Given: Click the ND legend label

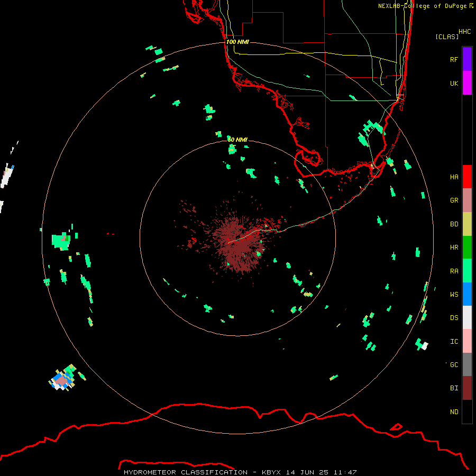Looking at the screenshot, I should [x=454, y=411].
